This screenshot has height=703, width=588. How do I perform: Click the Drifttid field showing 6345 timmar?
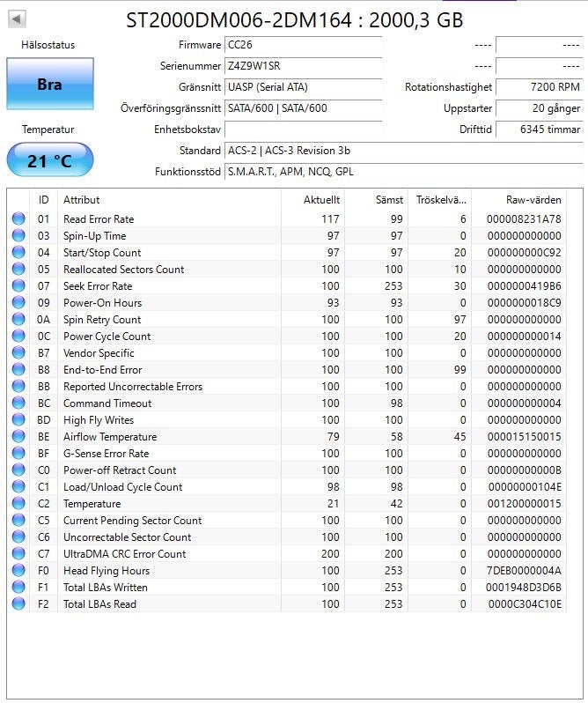[x=540, y=129]
